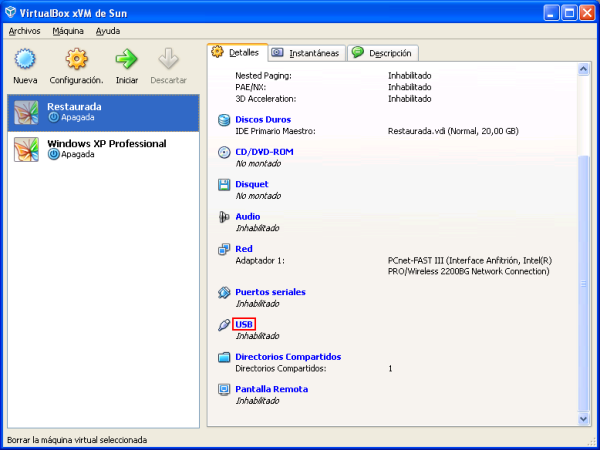600x450 pixels.
Task: Open the Directorios Compartidos link
Action: pyautogui.click(x=288, y=357)
